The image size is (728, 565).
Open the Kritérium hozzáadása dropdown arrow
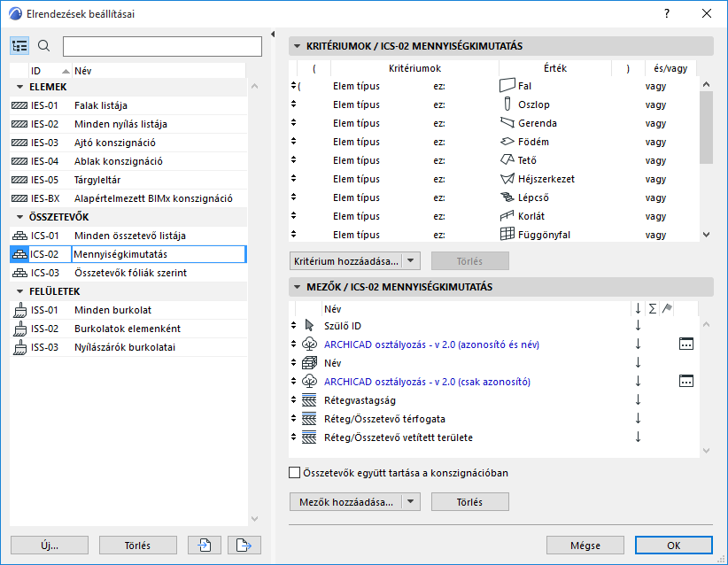click(x=413, y=260)
